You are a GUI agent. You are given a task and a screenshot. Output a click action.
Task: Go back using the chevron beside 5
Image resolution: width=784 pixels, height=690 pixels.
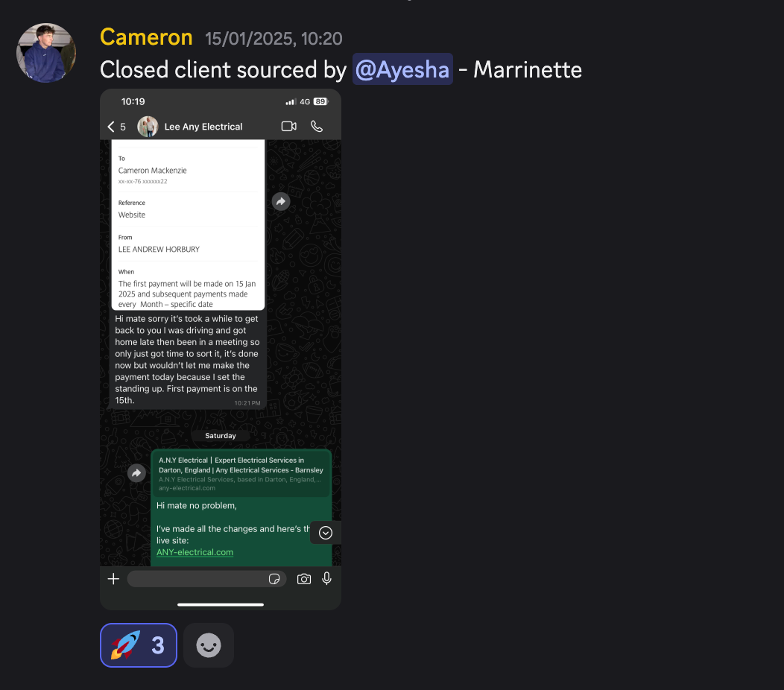click(x=111, y=127)
